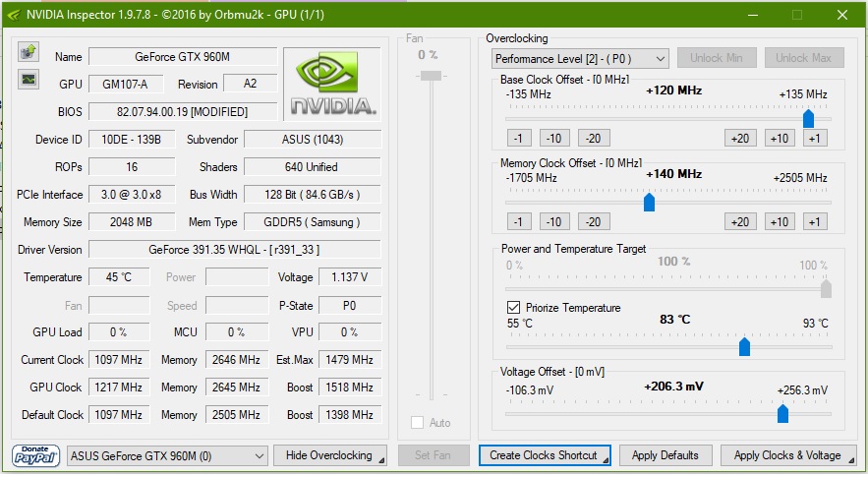Screen dimensions: 868x477
Task: Click the GPU chip field GM107-A
Action: 126,85
